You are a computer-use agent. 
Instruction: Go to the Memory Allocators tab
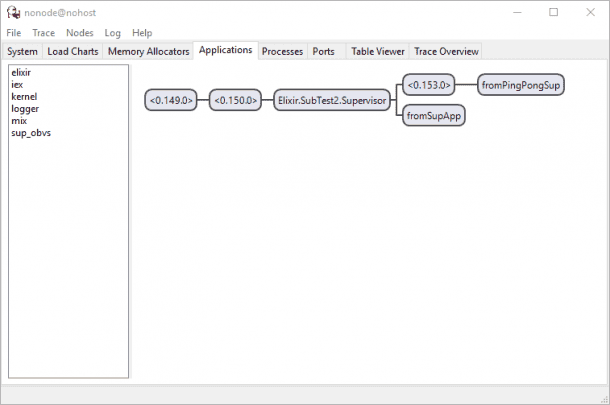click(x=148, y=51)
